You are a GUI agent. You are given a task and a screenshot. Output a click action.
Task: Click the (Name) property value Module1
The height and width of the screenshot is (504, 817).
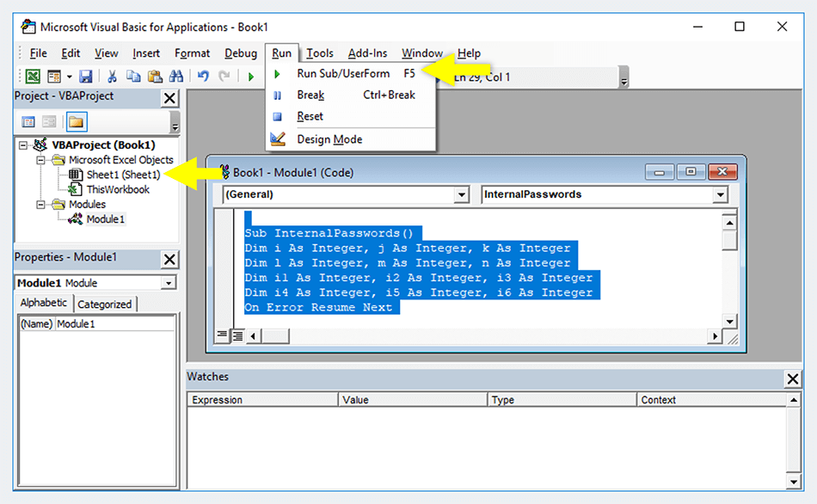114,323
